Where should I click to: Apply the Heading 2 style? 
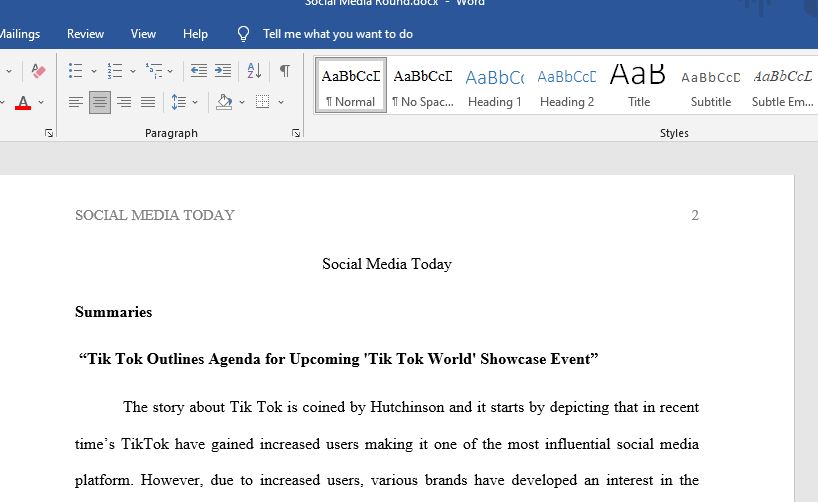coord(567,85)
